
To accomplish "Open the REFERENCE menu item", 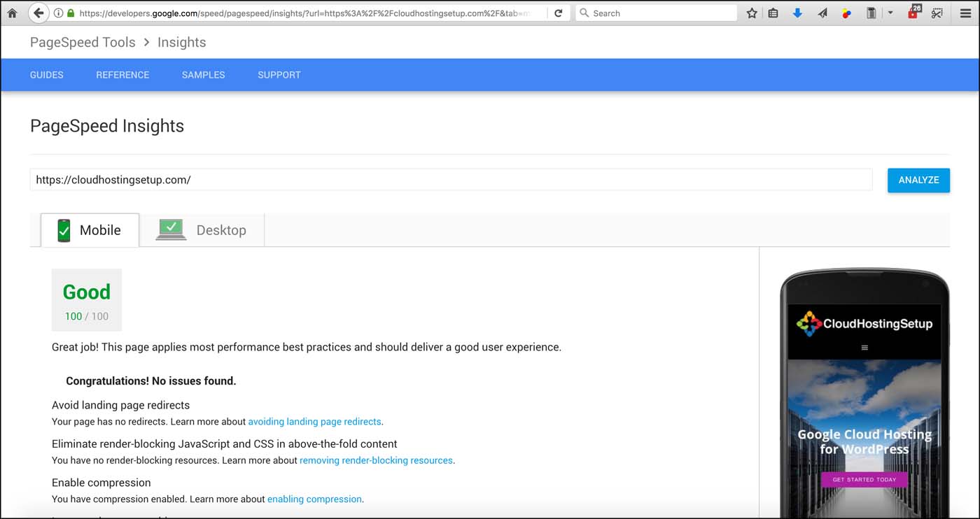I will point(122,75).
